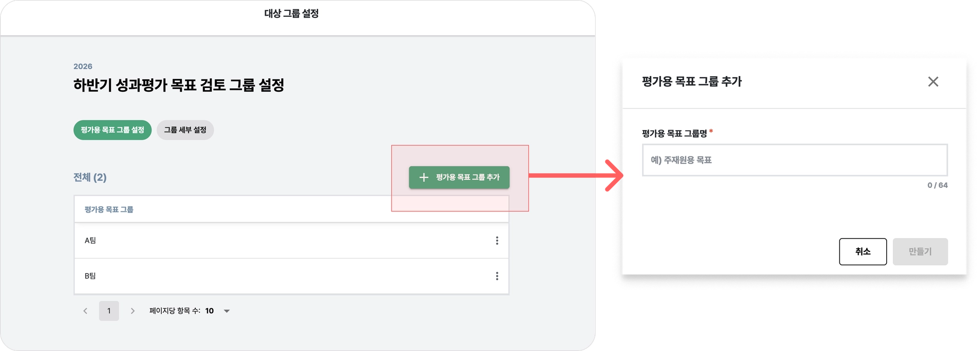The width and height of the screenshot is (980, 351).
Task: Switch to 평가용 목표 그룹 설정 tab
Action: click(x=112, y=130)
